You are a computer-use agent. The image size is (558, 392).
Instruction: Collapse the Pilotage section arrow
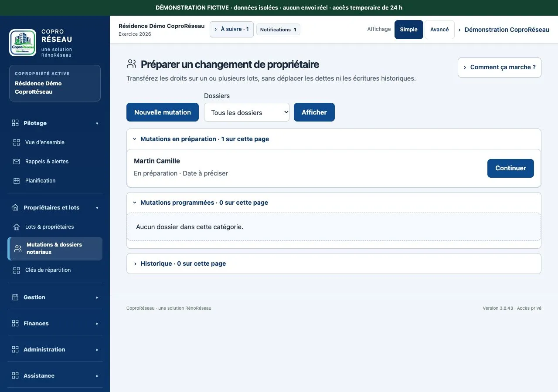97,123
